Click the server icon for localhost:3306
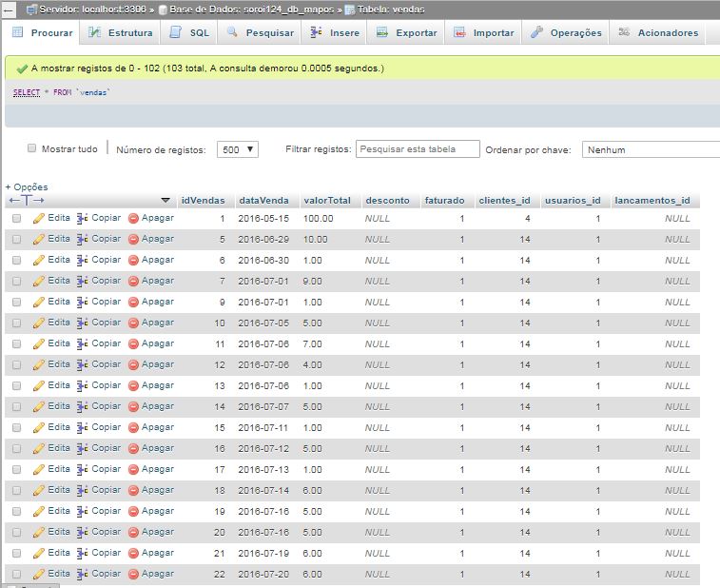This screenshot has height=588, width=720. click(x=31, y=10)
